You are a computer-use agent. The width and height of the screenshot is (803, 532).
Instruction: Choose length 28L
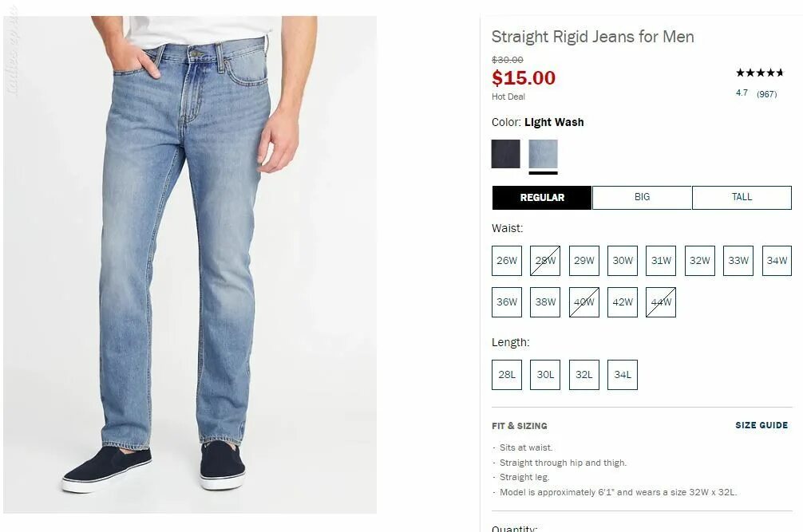[507, 374]
